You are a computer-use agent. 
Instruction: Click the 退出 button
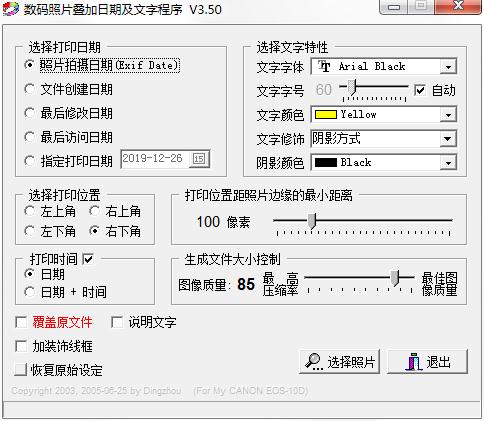[427, 362]
